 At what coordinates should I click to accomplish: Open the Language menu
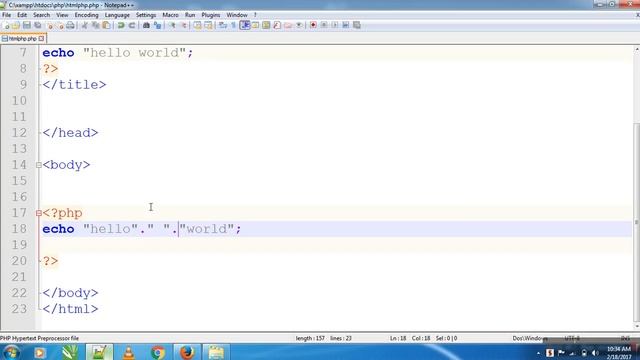coord(117,15)
